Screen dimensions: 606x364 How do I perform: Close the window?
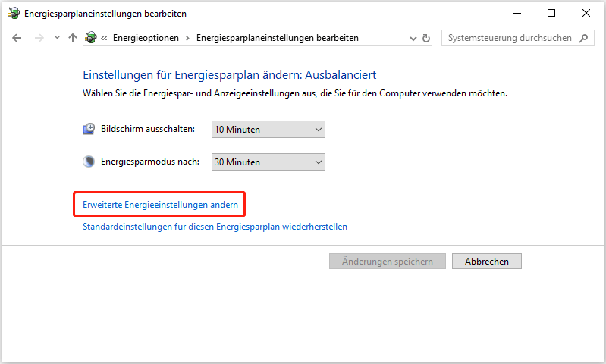(x=586, y=13)
